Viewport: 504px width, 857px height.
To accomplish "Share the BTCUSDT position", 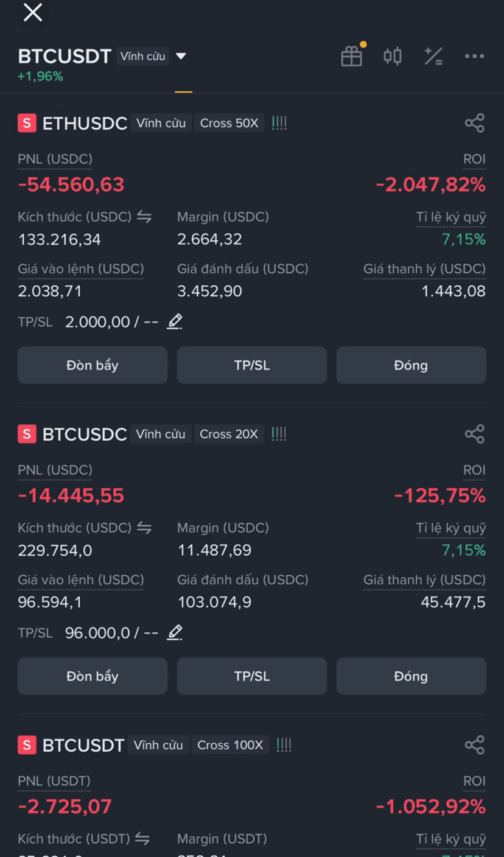I will [475, 745].
